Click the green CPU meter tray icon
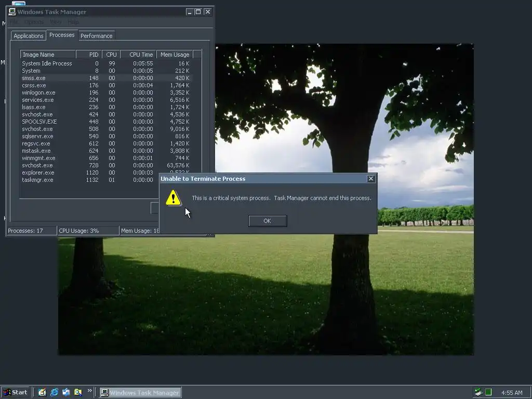The image size is (532, 399). tap(488, 392)
